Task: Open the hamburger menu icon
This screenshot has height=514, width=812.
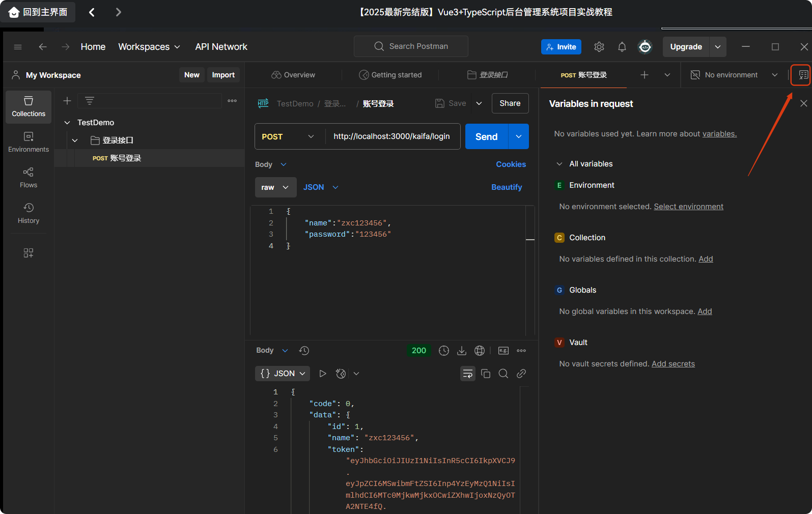Action: (x=18, y=47)
